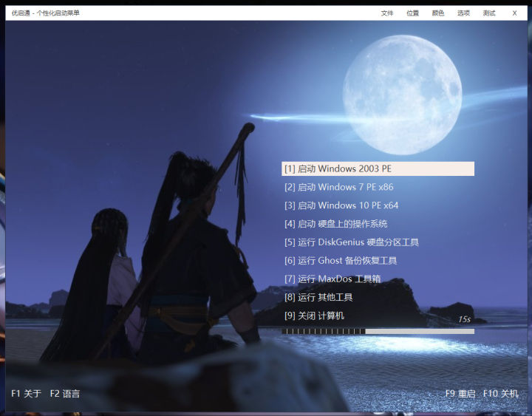Viewport: 532px width, 416px height.
Task: Click the 优启通 - 个性化启动菜单 title
Action: [x=45, y=13]
